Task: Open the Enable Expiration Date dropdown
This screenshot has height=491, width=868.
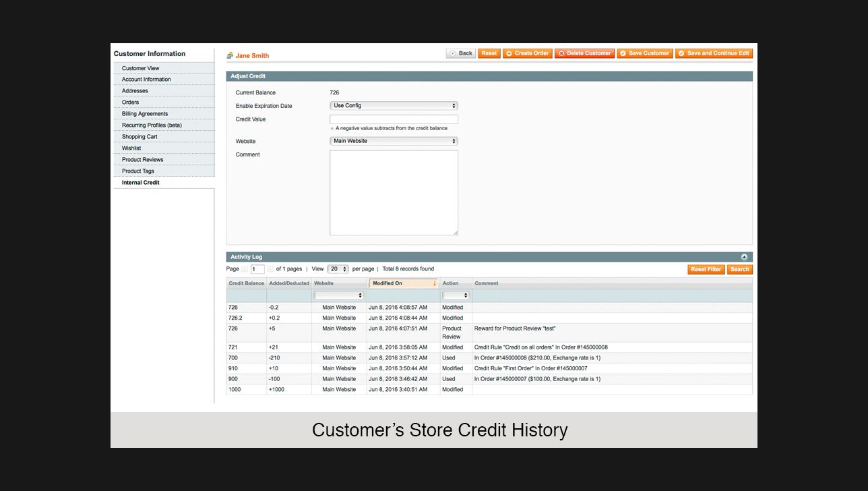Action: [x=394, y=106]
